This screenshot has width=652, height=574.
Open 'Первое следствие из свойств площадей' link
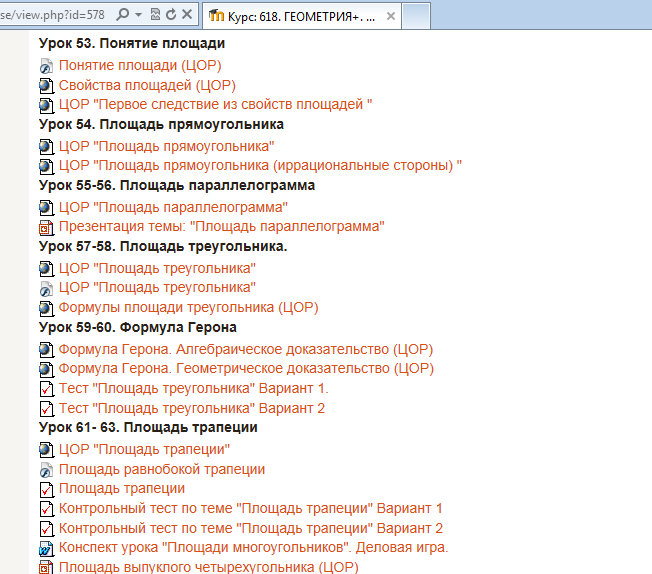click(x=215, y=104)
